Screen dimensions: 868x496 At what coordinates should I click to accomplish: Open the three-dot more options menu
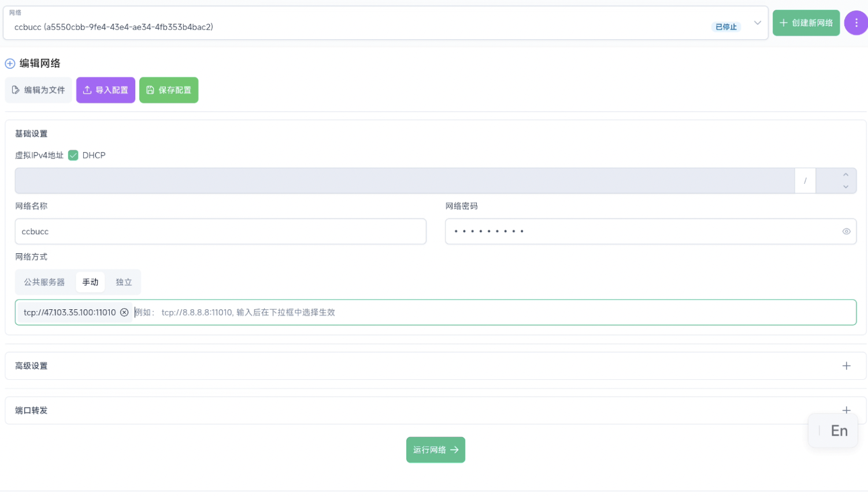pos(856,23)
